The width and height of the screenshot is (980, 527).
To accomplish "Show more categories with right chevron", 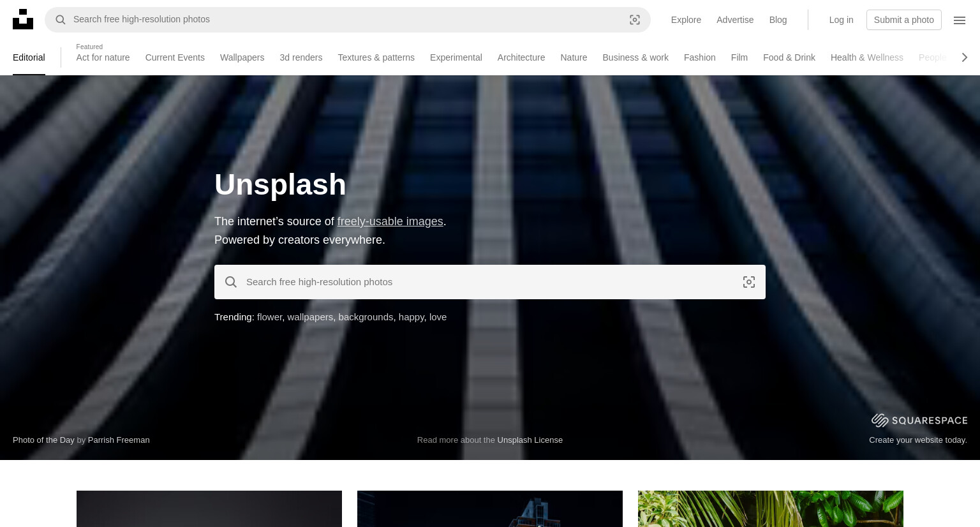I will tap(964, 57).
